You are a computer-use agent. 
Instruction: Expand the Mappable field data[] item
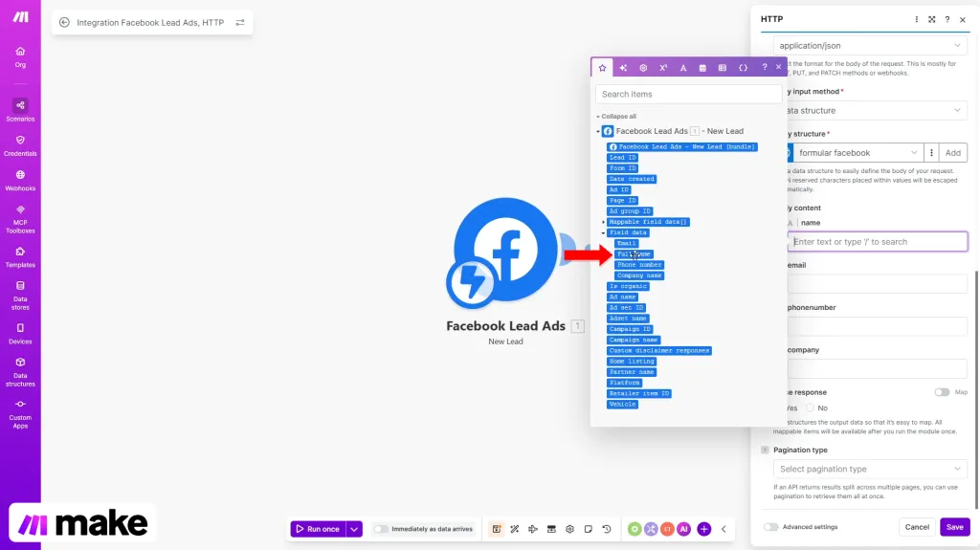click(x=604, y=222)
